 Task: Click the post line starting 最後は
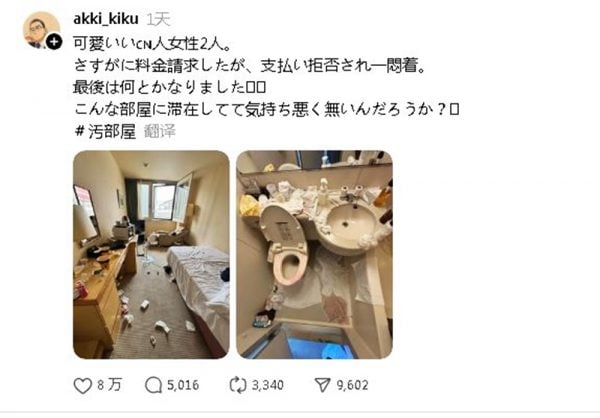tap(169, 88)
